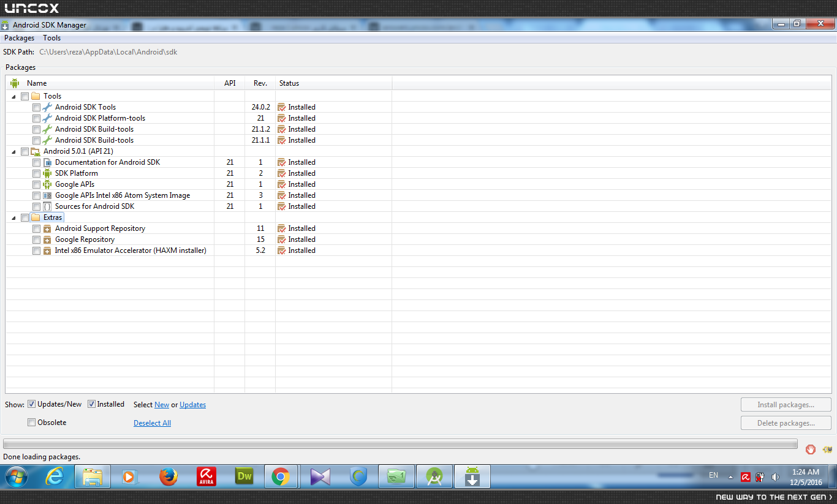Screen dimensions: 837x504
Task: Collapse the Android 5.0.1 (API 21) group
Action: [14, 152]
